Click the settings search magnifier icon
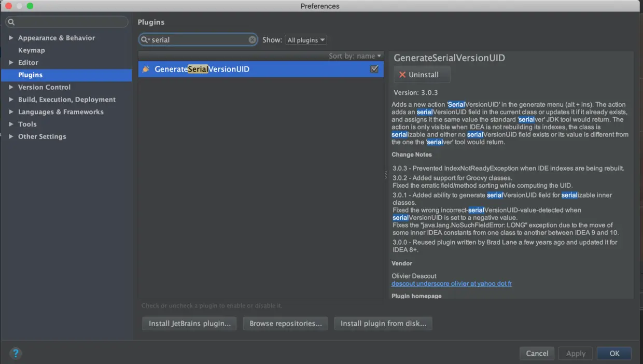 pos(11,22)
